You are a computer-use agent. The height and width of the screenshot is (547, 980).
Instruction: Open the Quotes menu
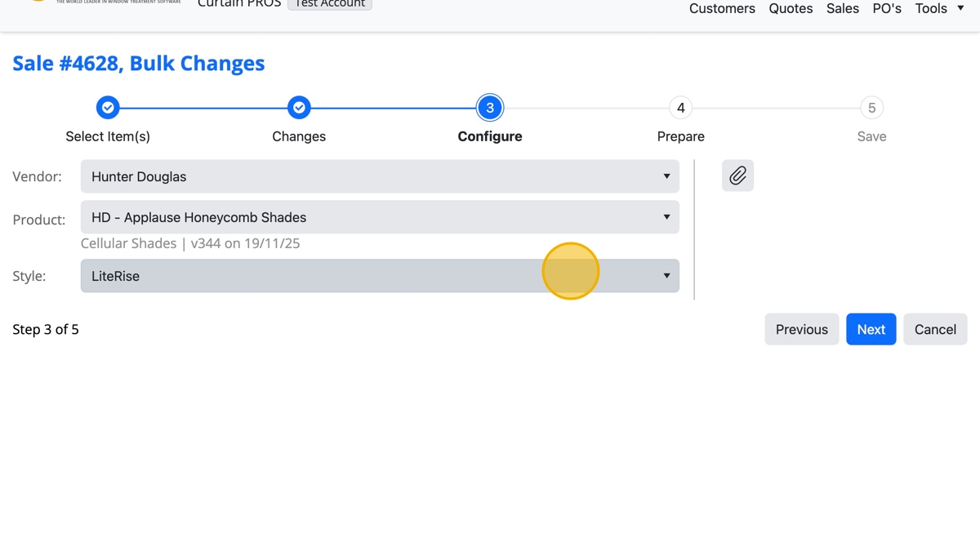[x=791, y=8]
